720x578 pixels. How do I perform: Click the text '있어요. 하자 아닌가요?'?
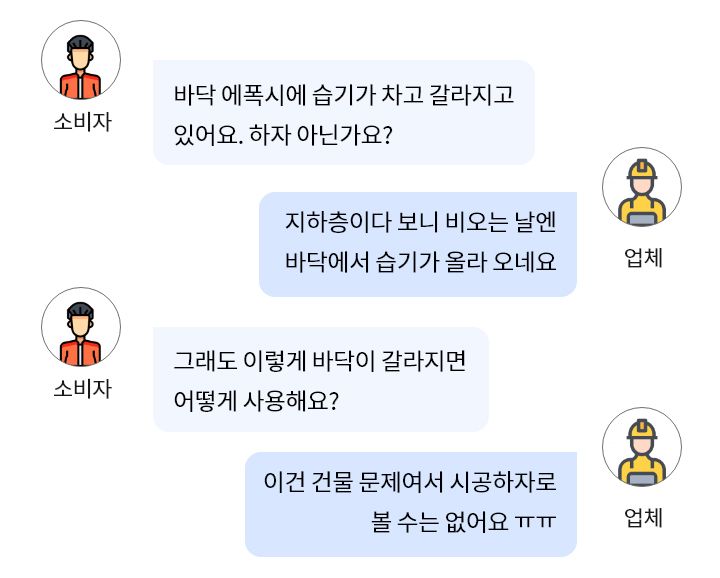coord(283,135)
